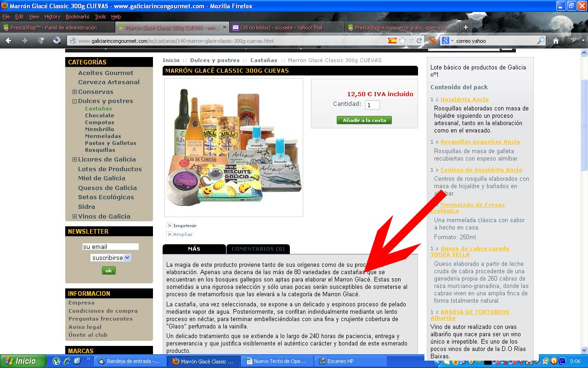Click the Añadir a la cesta button

(364, 120)
